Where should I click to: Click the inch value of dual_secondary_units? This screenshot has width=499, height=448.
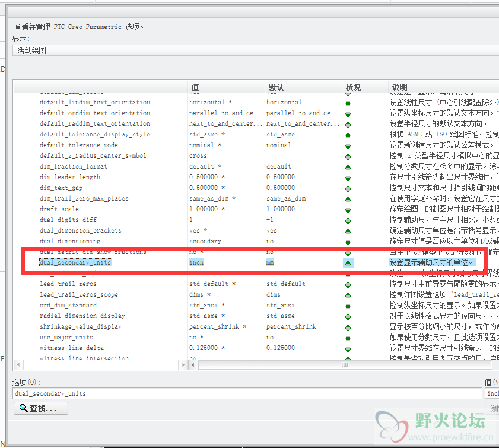[196, 262]
